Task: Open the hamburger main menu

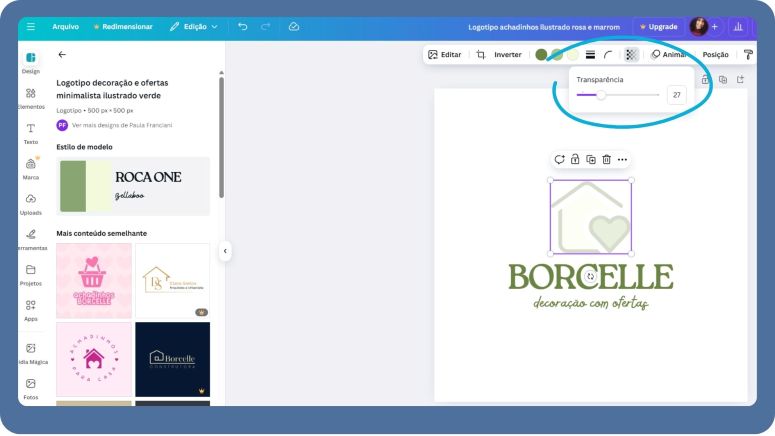Action: click(x=31, y=27)
